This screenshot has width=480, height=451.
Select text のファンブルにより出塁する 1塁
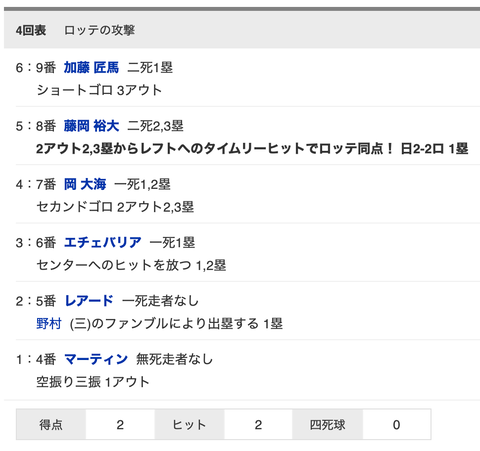pos(187,324)
